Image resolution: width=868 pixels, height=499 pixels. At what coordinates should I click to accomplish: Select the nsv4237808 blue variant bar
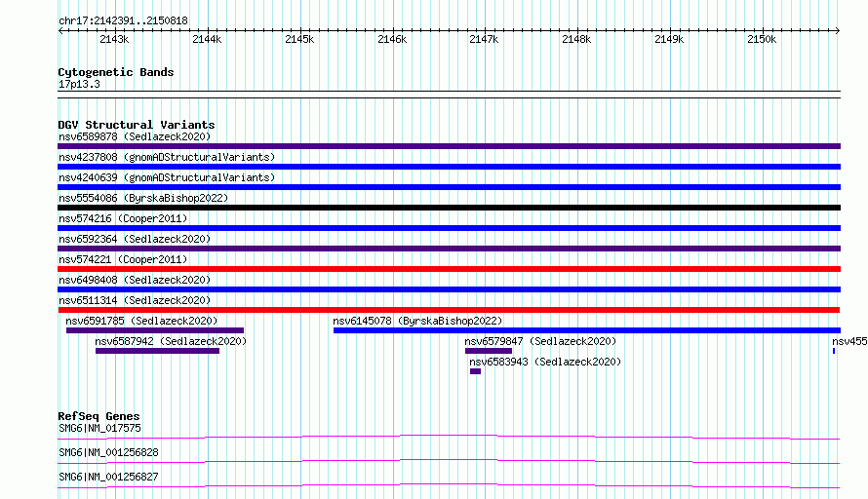(x=449, y=167)
